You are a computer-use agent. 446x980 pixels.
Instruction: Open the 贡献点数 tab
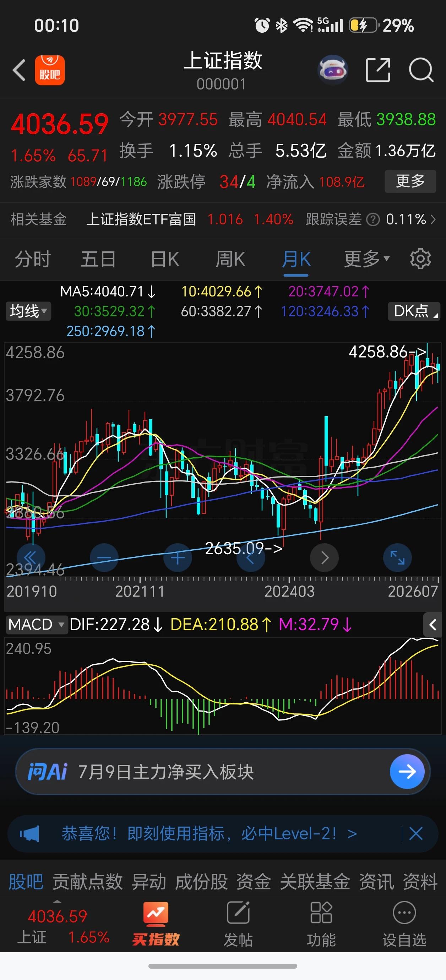pos(87,881)
